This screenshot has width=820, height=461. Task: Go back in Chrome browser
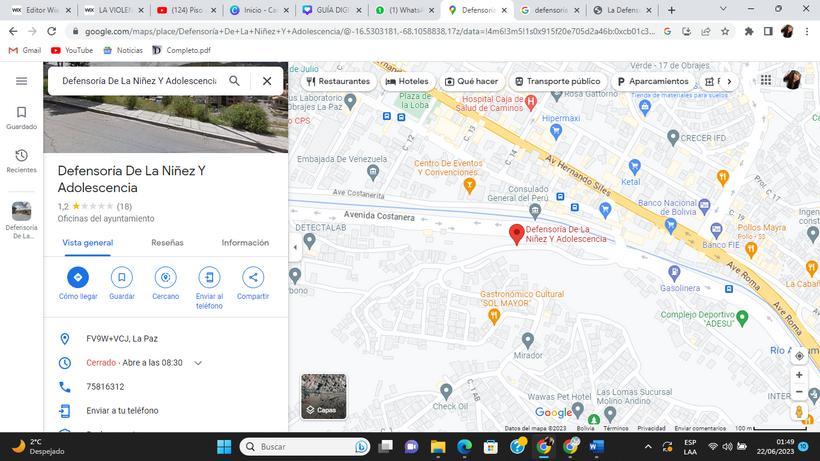13,31
